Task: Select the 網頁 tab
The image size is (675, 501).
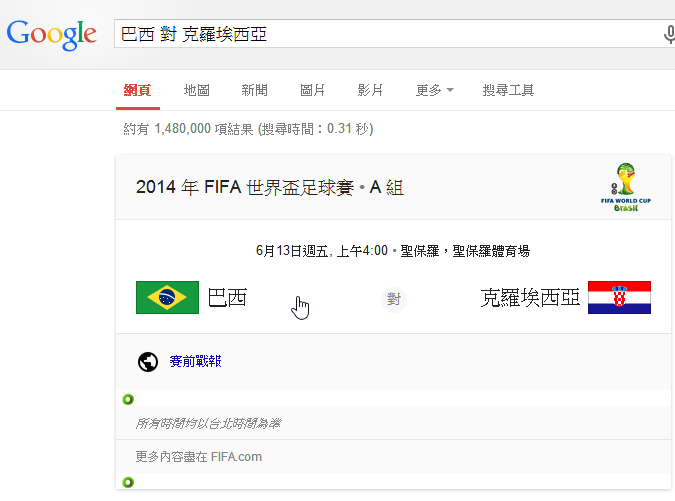Action: (137, 90)
